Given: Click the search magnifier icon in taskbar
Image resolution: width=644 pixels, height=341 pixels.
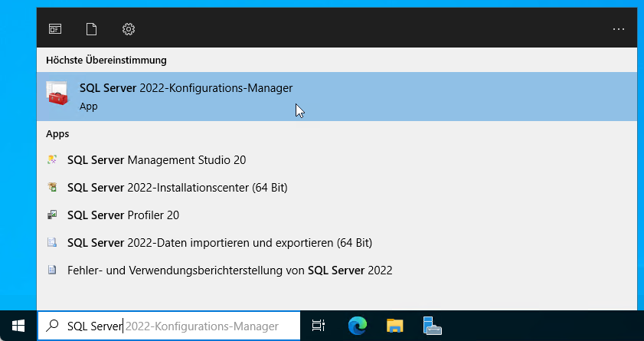Looking at the screenshot, I should [52, 326].
